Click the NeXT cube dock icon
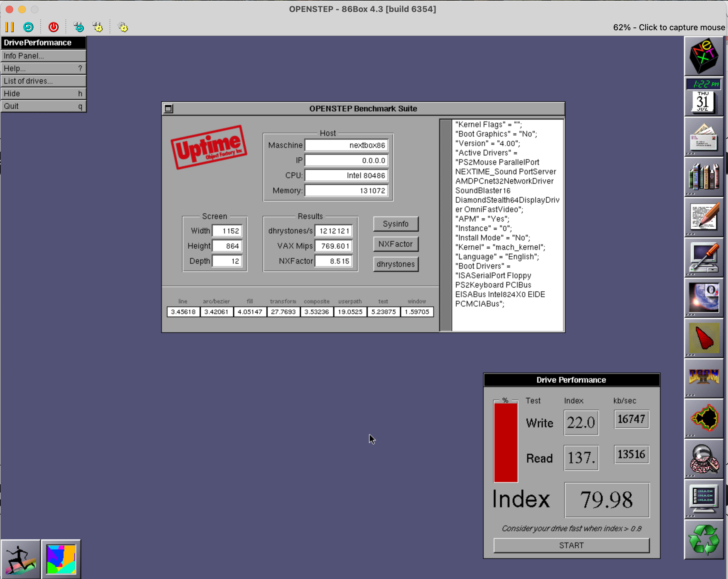The width and height of the screenshot is (728, 579). [704, 56]
